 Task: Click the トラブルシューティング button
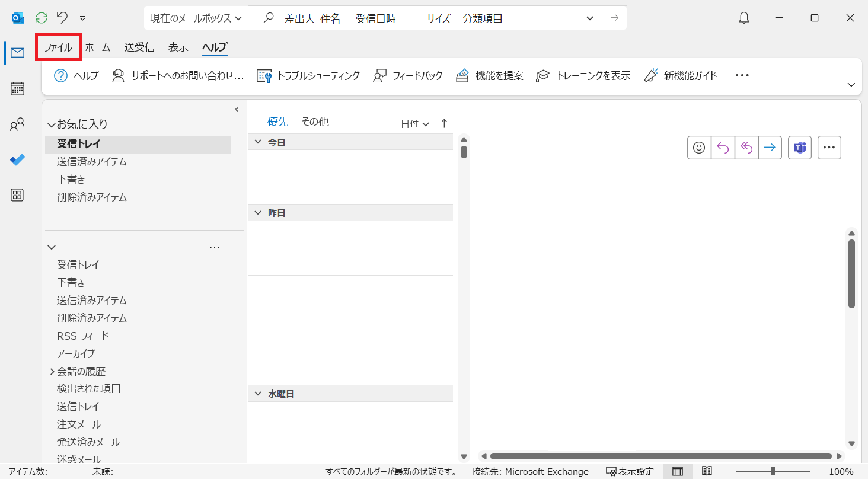[308, 76]
